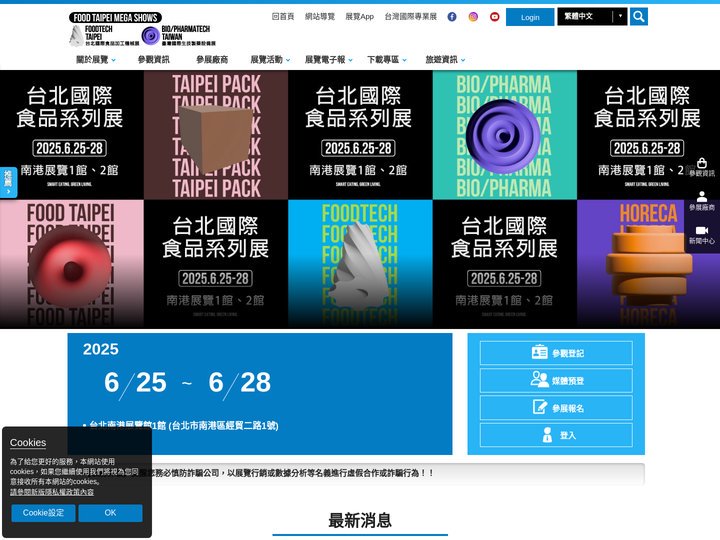Viewport: 720px width, 540px height.
Task: Open the Instagram icon link
Action: [473, 17]
